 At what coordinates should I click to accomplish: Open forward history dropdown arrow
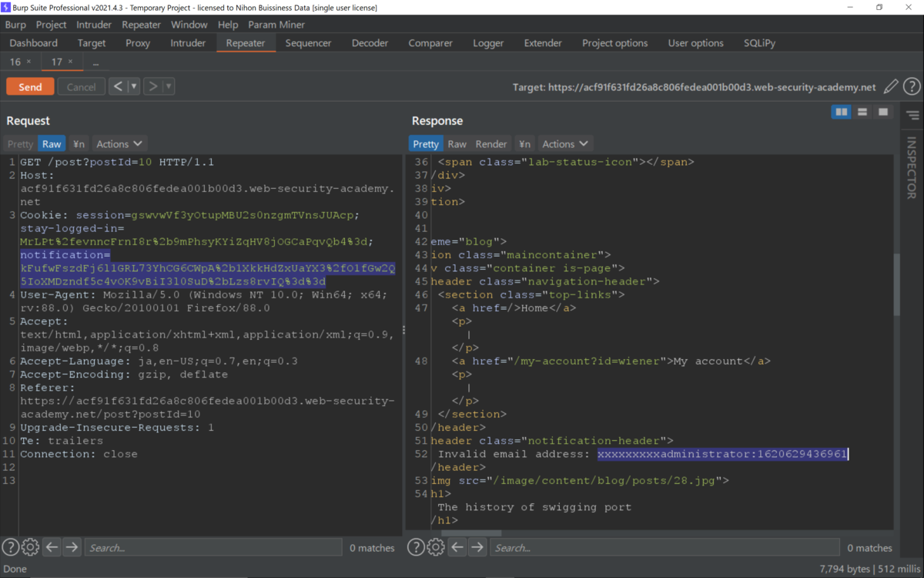point(169,86)
